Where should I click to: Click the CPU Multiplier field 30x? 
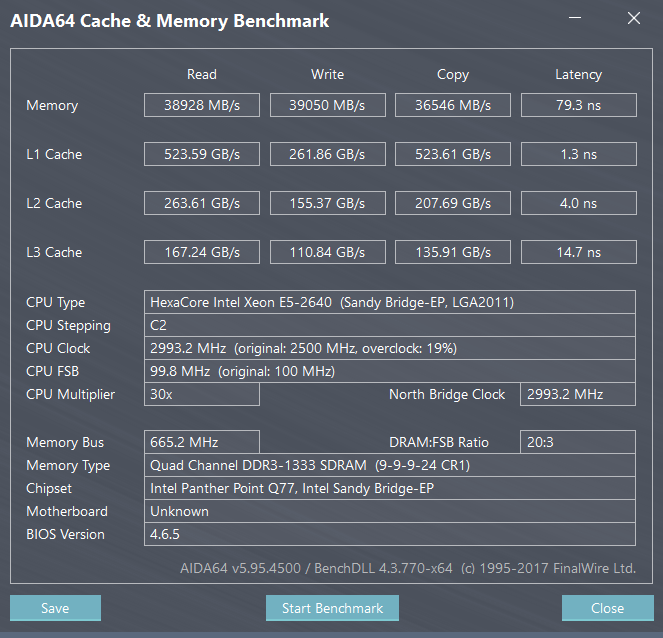(x=202, y=394)
